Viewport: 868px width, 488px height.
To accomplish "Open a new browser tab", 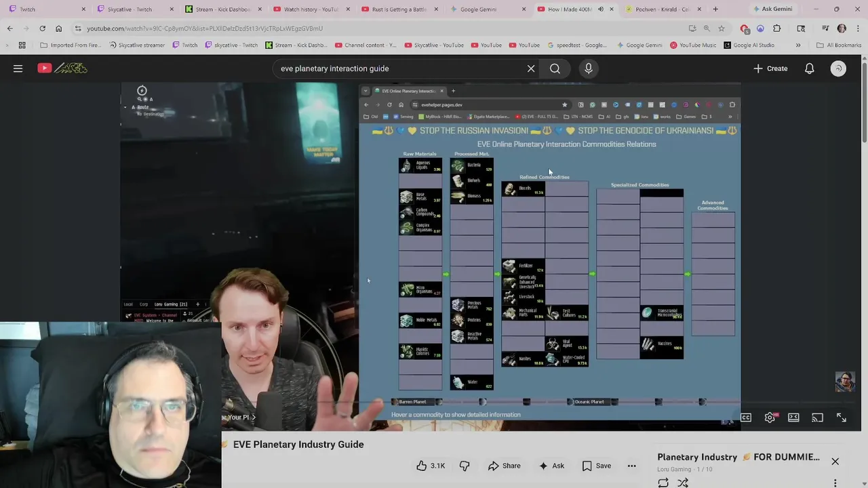I will (x=715, y=9).
